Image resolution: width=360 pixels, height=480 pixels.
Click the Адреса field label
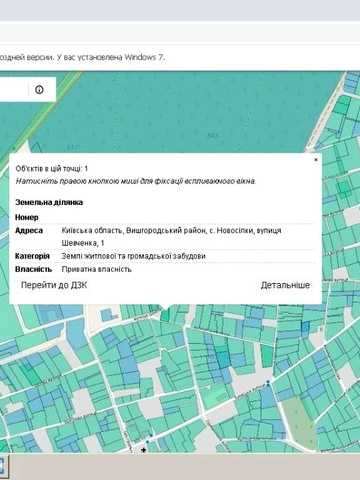tap(29, 231)
